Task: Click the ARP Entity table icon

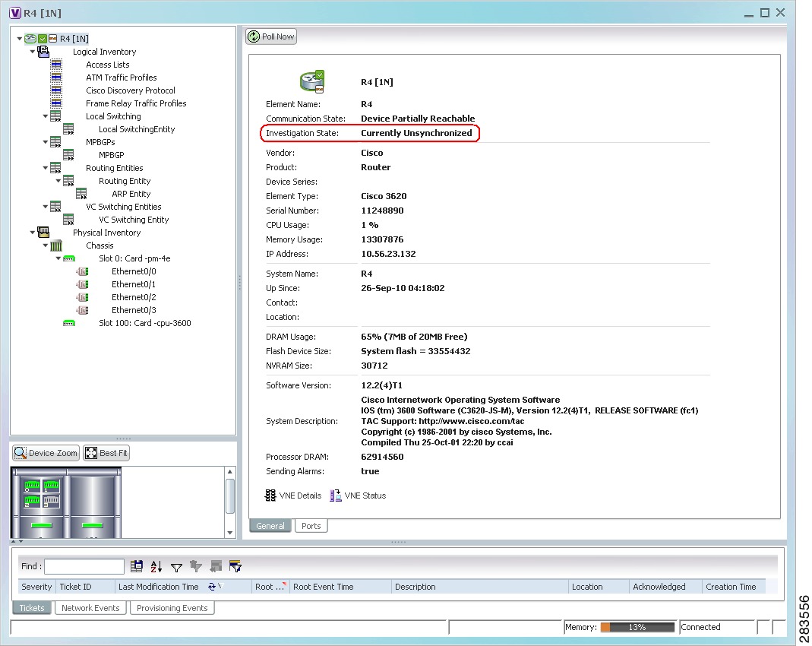Action: tap(81, 194)
